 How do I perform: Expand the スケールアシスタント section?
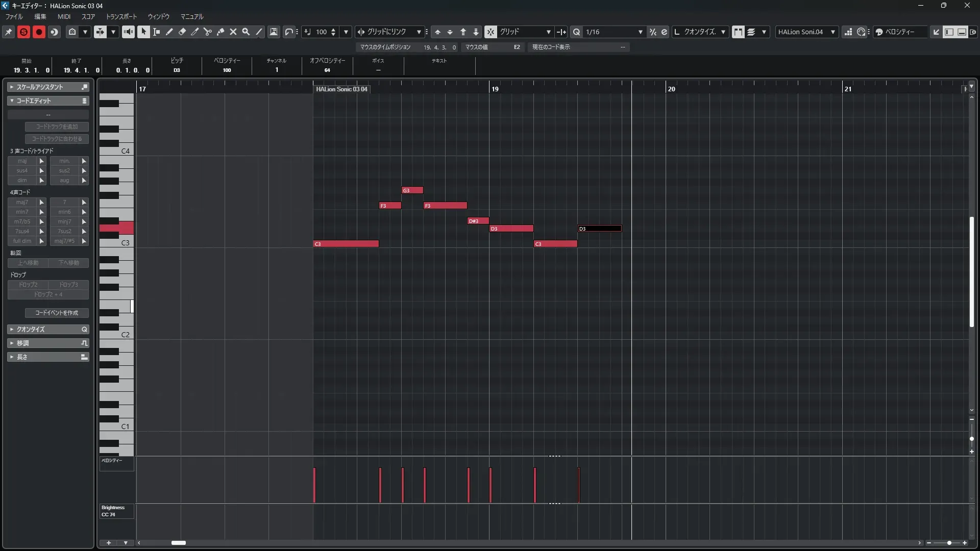[x=40, y=87]
